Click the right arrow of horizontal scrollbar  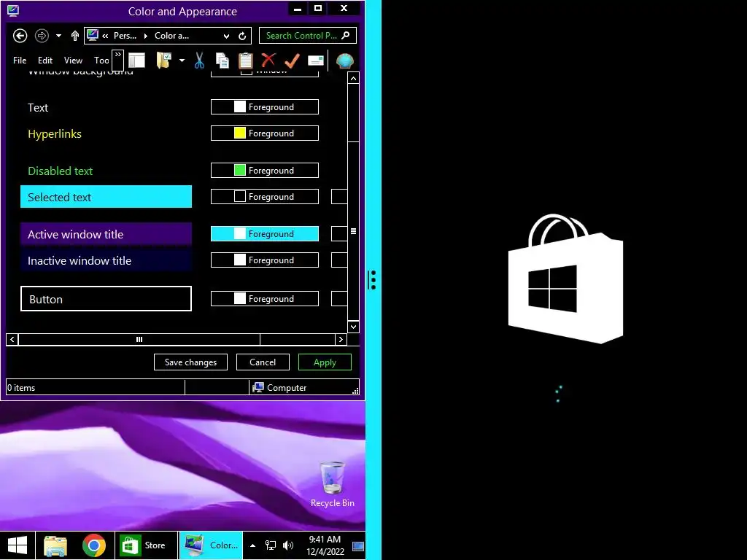point(341,339)
